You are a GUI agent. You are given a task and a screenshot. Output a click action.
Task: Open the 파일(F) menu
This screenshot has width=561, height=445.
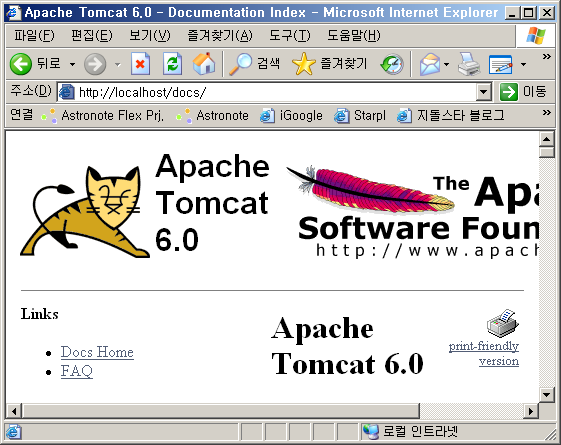click(x=34, y=35)
